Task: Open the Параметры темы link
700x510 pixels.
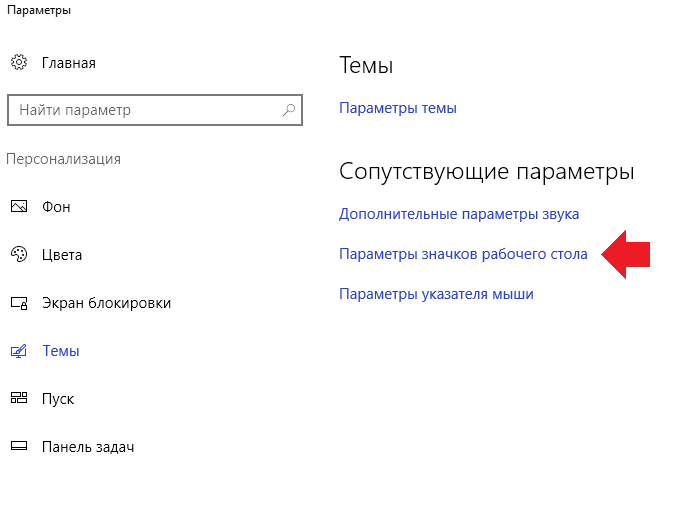Action: (x=398, y=108)
